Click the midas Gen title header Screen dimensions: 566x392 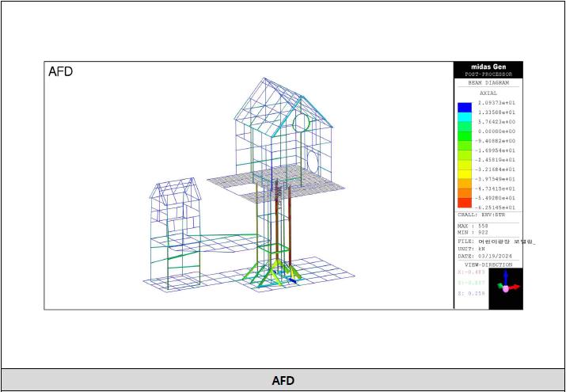[x=488, y=67]
